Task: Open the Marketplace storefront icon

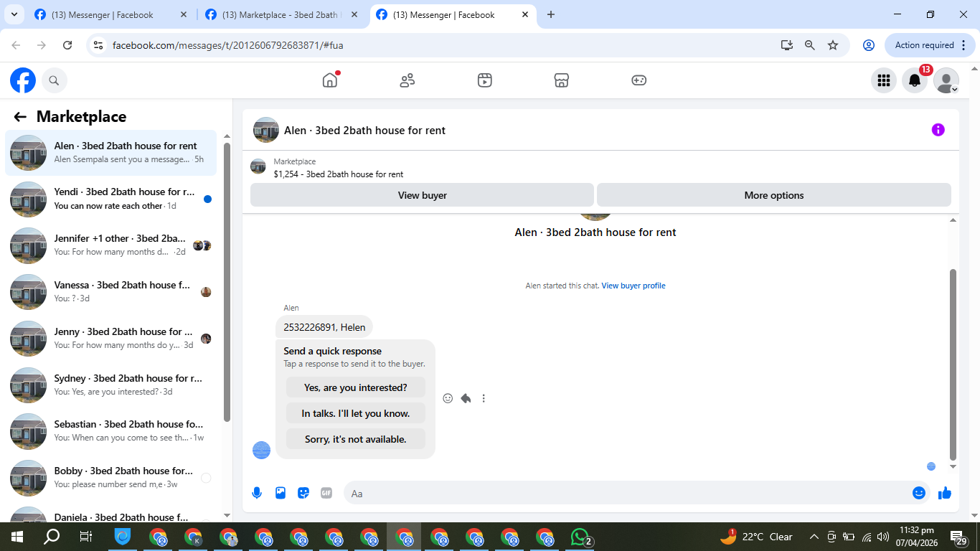Action: tap(562, 80)
